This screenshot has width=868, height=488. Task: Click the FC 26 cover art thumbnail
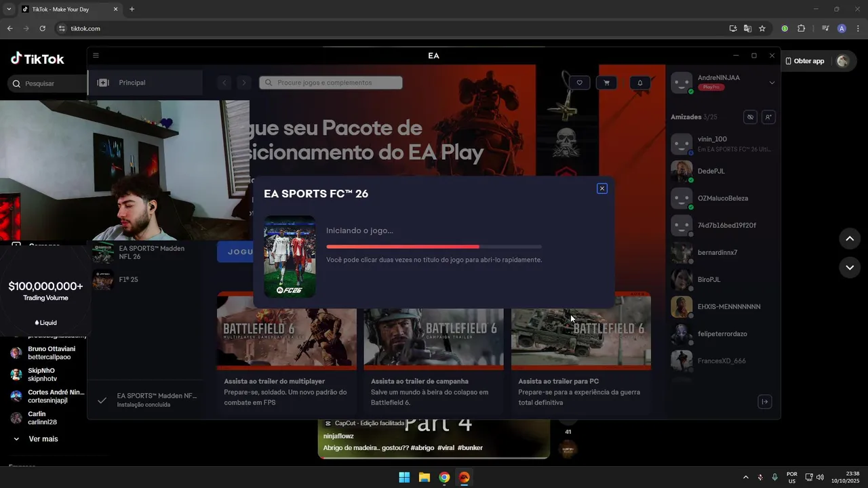[x=290, y=256]
